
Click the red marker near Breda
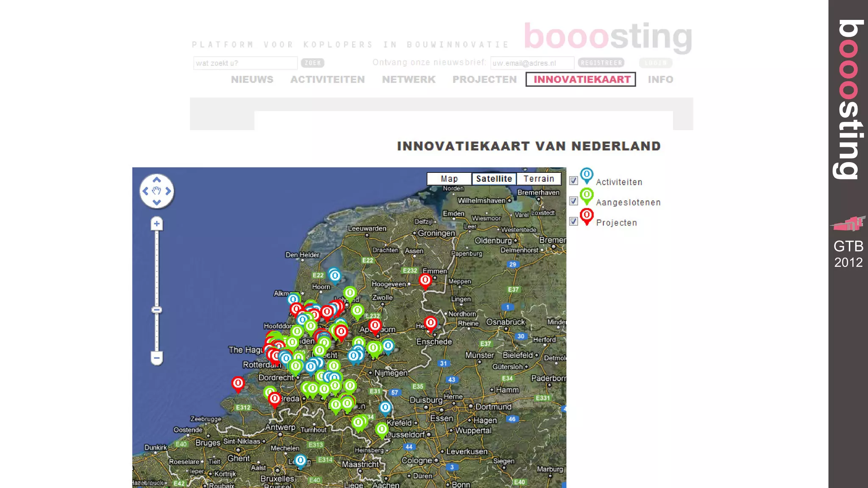275,399
